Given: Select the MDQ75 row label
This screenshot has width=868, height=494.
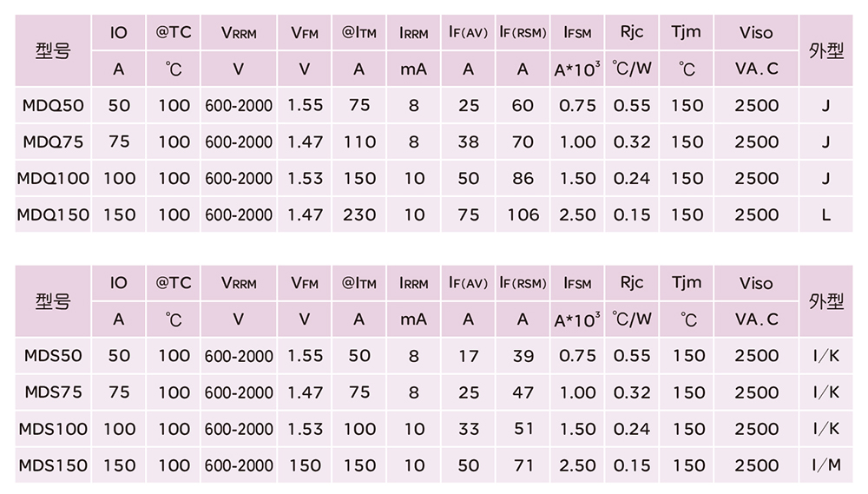Looking at the screenshot, I should 53,142.
